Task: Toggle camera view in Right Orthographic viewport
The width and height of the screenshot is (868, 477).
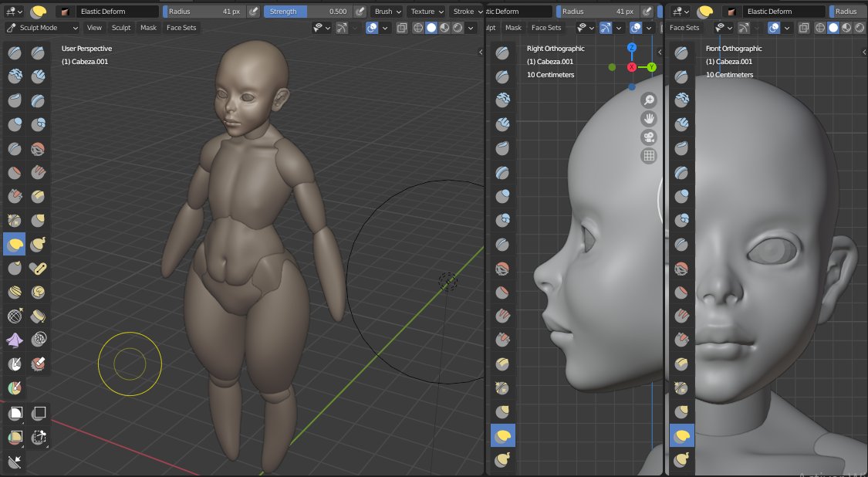Action: coord(649,137)
